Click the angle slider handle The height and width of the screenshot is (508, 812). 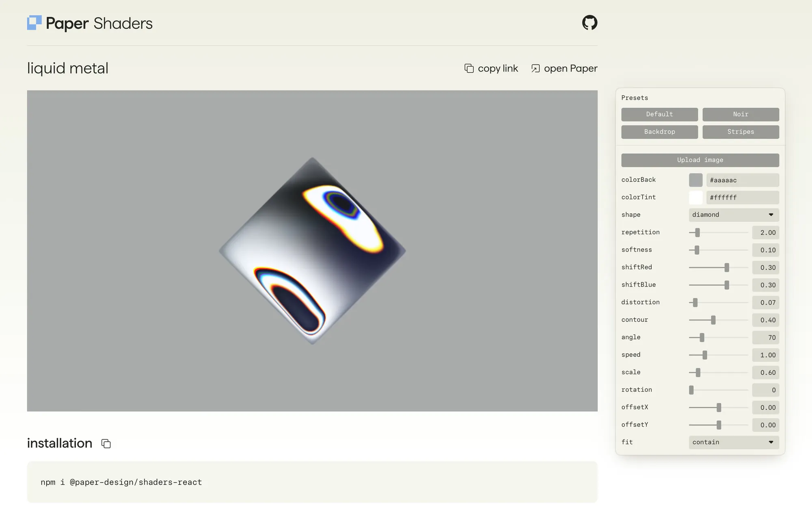tap(702, 337)
